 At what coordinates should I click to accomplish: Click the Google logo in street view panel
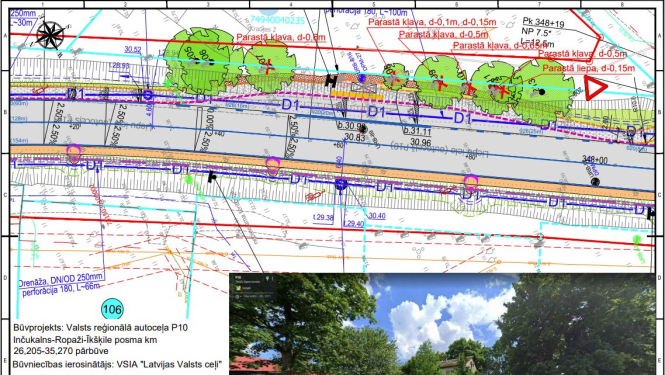239,288
